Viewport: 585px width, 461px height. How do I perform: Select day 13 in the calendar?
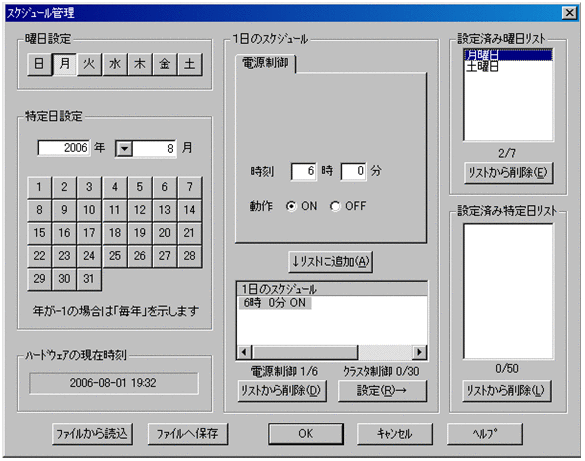pyautogui.click(x=165, y=210)
